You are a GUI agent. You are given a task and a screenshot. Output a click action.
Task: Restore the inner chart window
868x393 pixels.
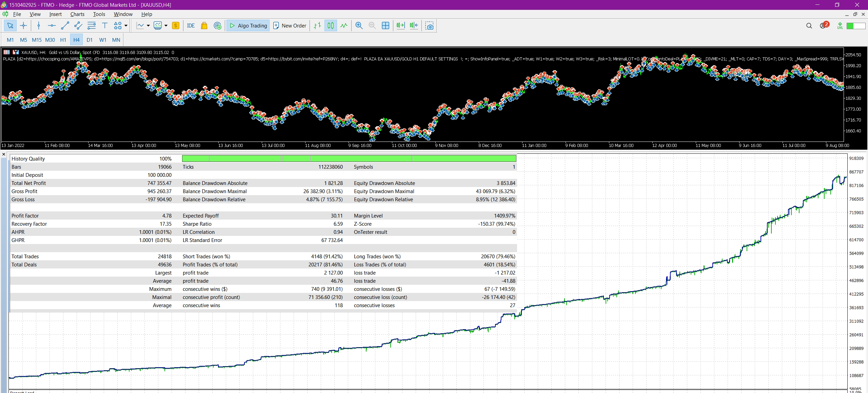pos(855,14)
